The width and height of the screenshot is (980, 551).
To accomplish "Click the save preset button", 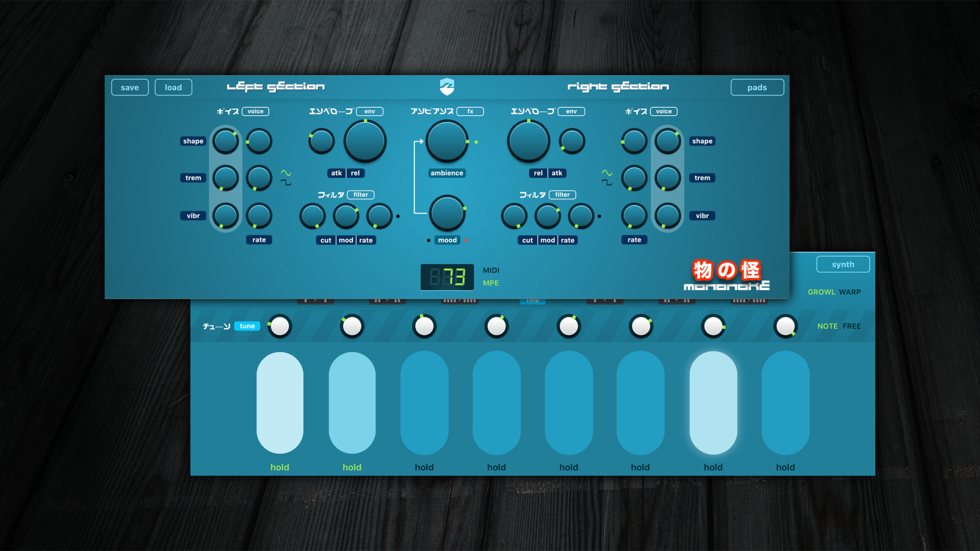I will (130, 87).
